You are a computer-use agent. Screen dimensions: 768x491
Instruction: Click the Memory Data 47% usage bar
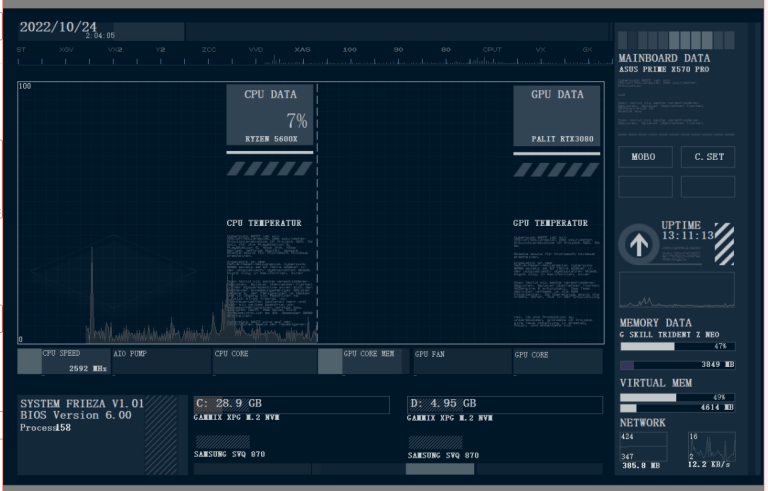point(677,345)
